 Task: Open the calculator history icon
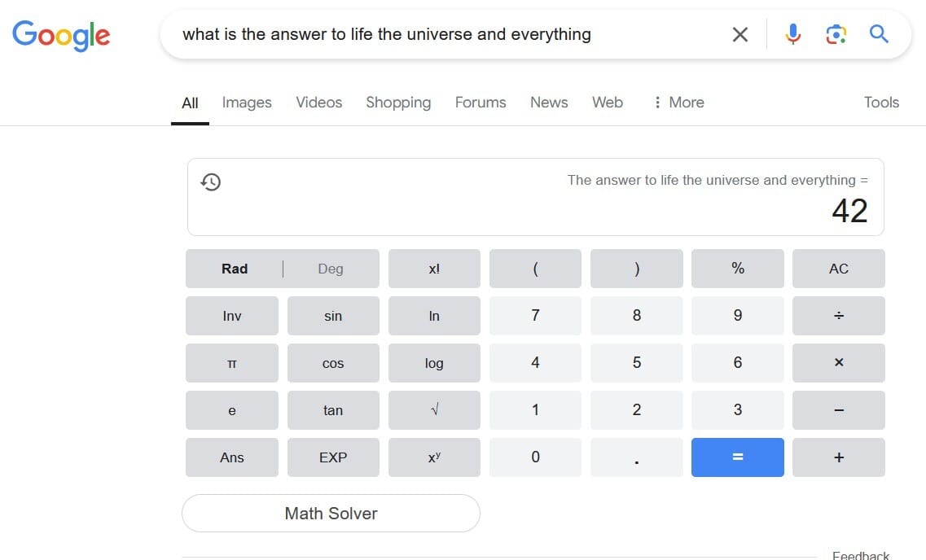(x=211, y=182)
